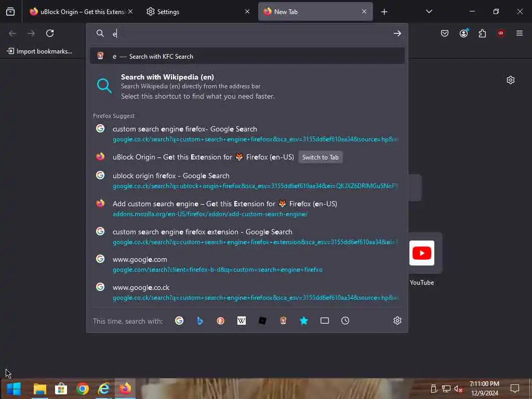Viewport: 532px width, 399px height.
Task: Search this time with DuckDuckGo icon
Action: pyautogui.click(x=220, y=321)
